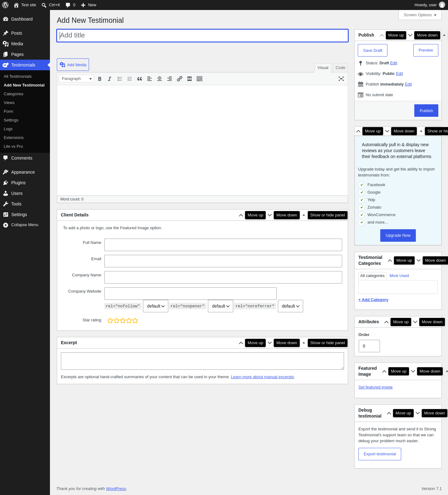This screenshot has width=448, height=495.
Task: Toggle italic formatting in editor toolbar
Action: tap(110, 79)
